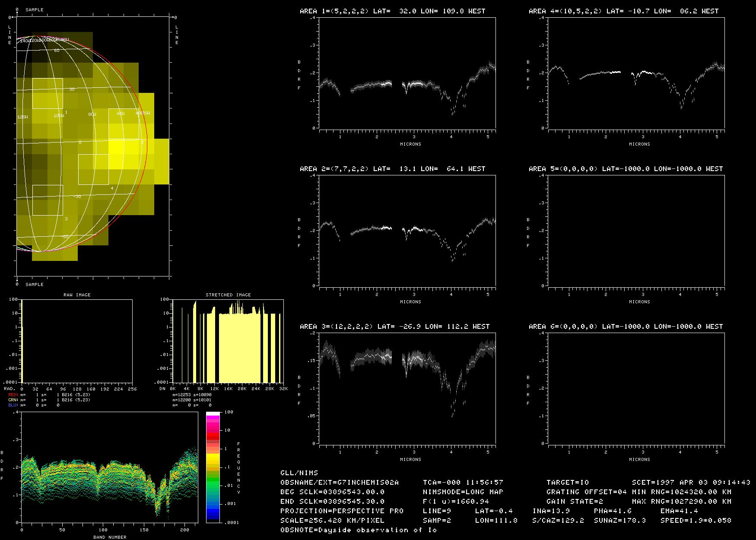Image resolution: width=756 pixels, height=540 pixels.
Task: Click the RED channel label
Action: pyautogui.click(x=13, y=395)
